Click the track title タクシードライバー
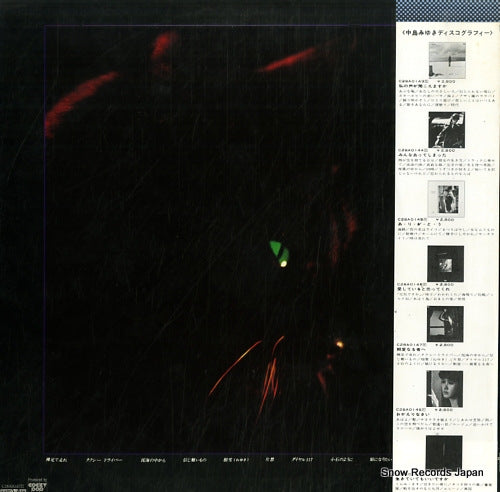Screen dimensions: 500x492 tap(104, 460)
